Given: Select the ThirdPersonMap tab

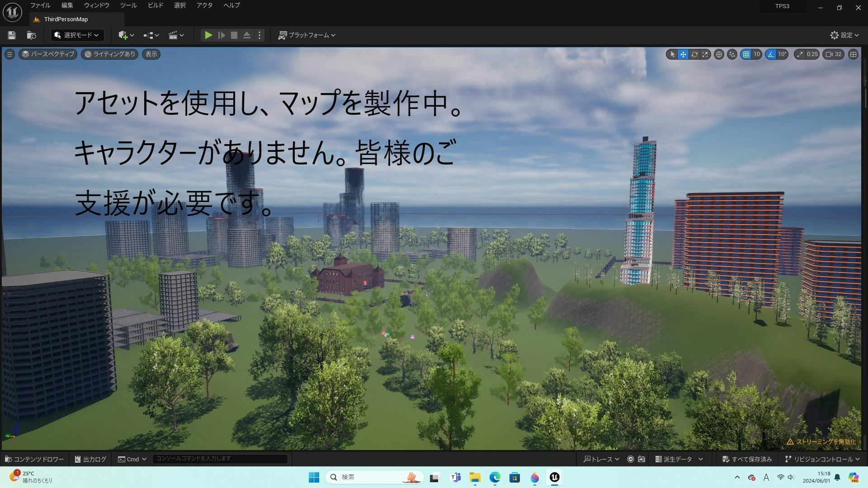Looking at the screenshot, I should click(x=66, y=19).
